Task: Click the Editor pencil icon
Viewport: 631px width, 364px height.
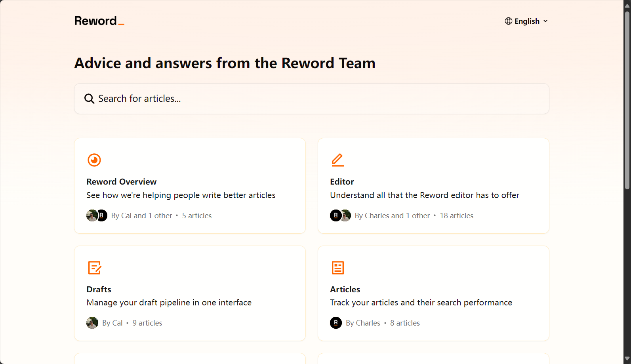Action: point(337,160)
